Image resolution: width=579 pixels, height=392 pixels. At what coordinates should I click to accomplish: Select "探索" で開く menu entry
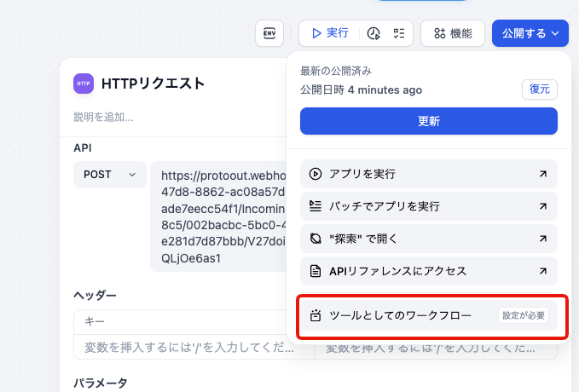[x=429, y=239]
